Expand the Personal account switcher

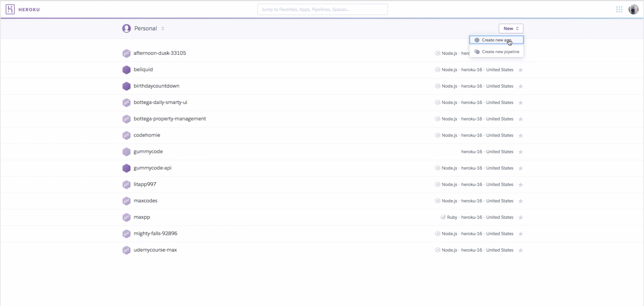coord(163,28)
